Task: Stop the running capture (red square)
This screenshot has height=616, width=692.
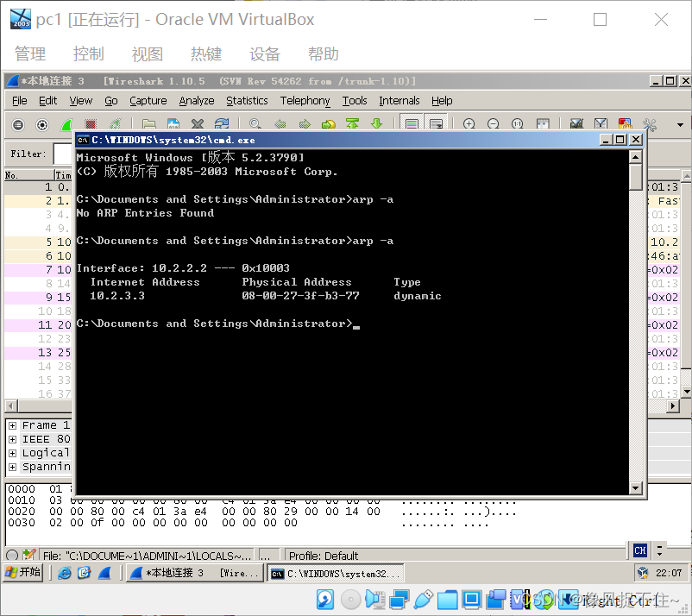Action: tap(91, 125)
